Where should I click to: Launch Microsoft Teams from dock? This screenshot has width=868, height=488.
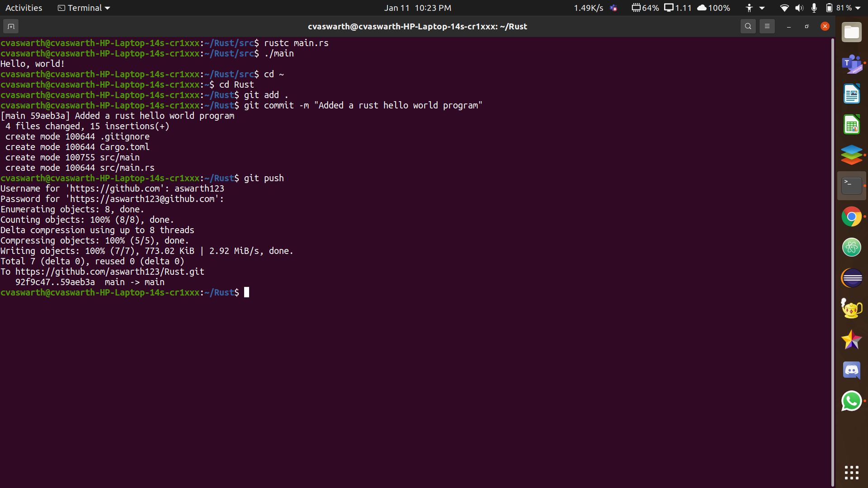[851, 64]
